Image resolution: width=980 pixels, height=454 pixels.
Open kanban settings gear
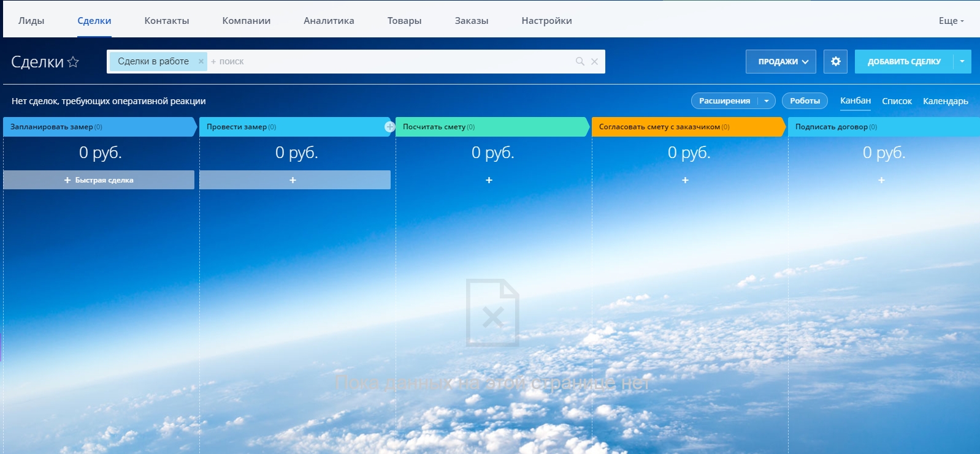click(x=835, y=61)
